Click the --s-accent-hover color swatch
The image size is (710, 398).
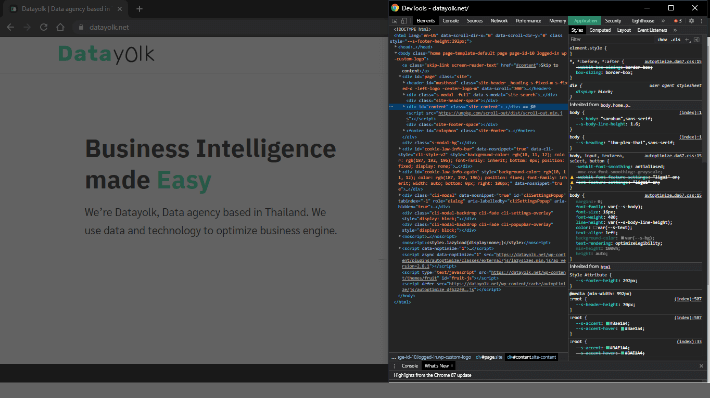click(x=623, y=329)
